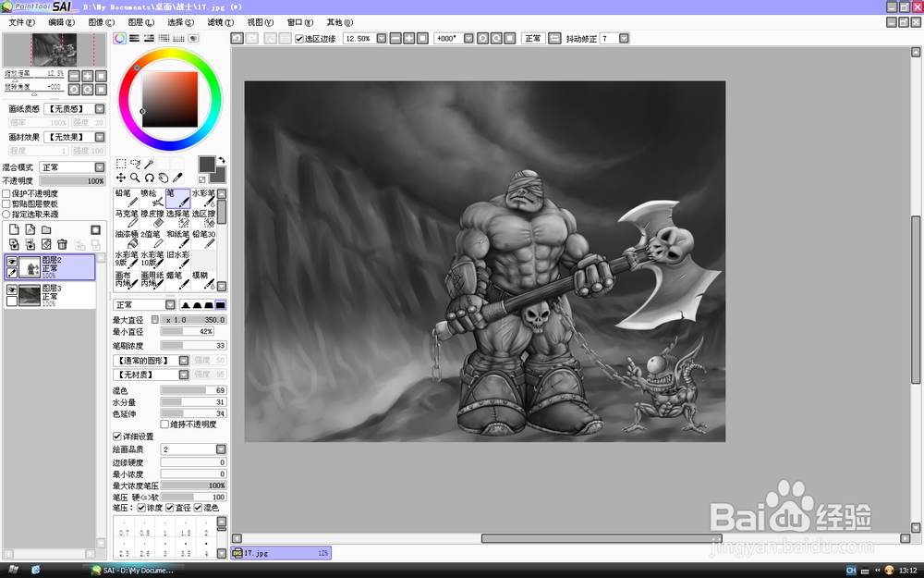This screenshot has width=924, height=578.
Task: Select the eyedropper color picker tool
Action: 177,178
